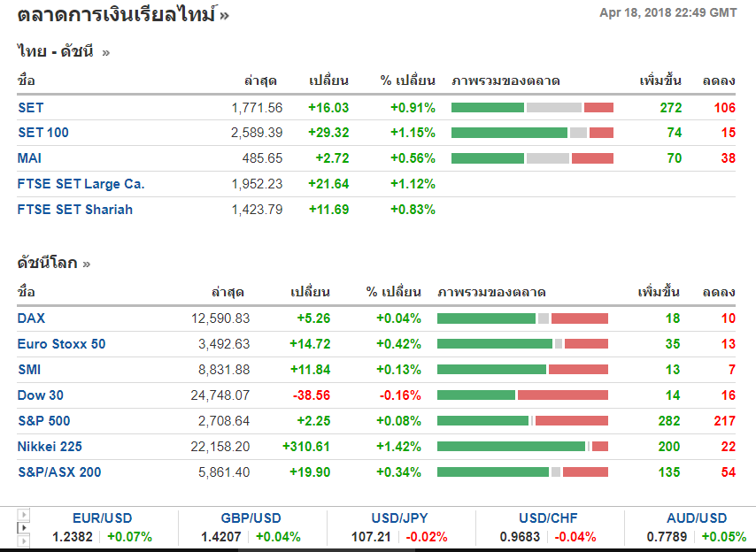Click the Dow 30 market overview bar
Viewport: 756px width, 552px height.
(x=522, y=395)
